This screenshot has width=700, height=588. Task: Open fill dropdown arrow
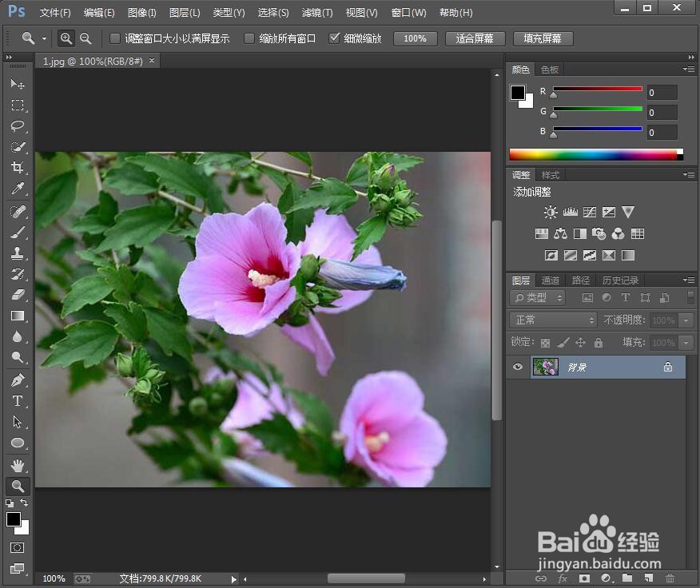(686, 343)
